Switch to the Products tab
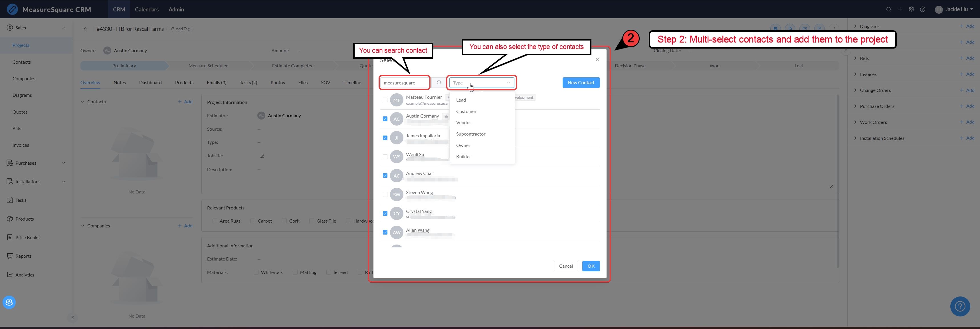 pos(184,82)
